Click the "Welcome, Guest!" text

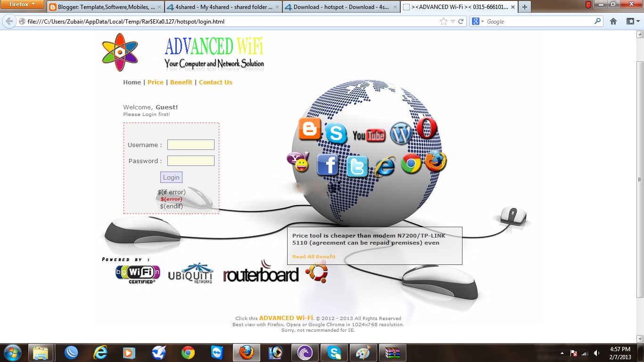click(x=150, y=107)
